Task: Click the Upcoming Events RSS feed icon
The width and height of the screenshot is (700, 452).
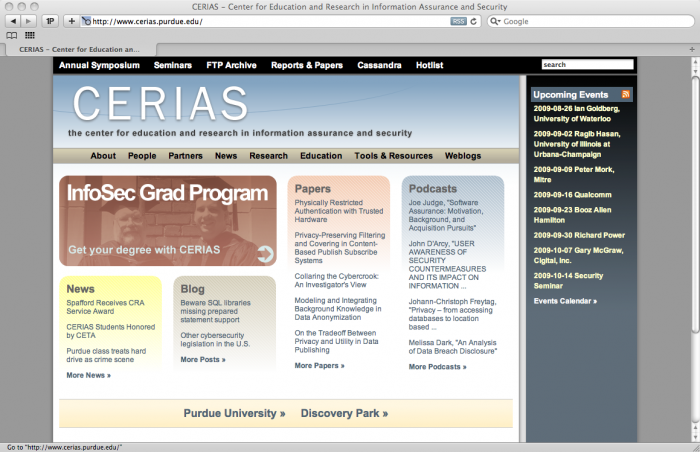Action: pos(625,94)
